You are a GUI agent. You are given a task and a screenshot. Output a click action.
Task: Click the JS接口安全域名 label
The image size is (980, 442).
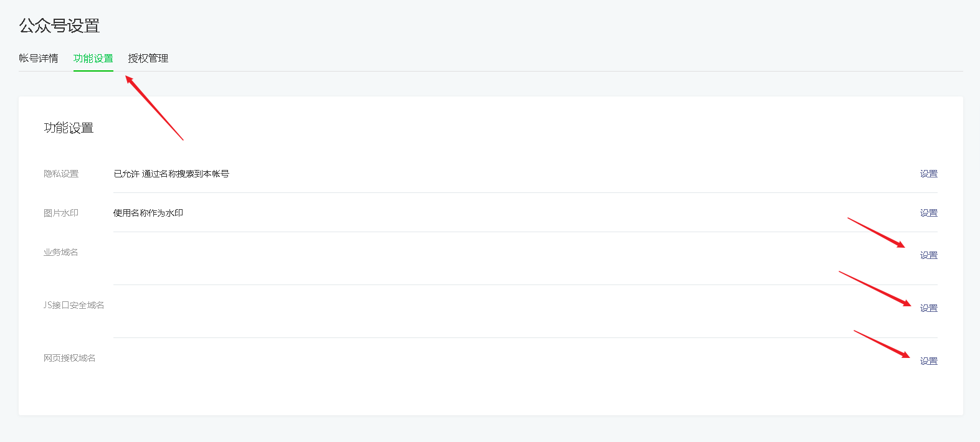click(74, 305)
